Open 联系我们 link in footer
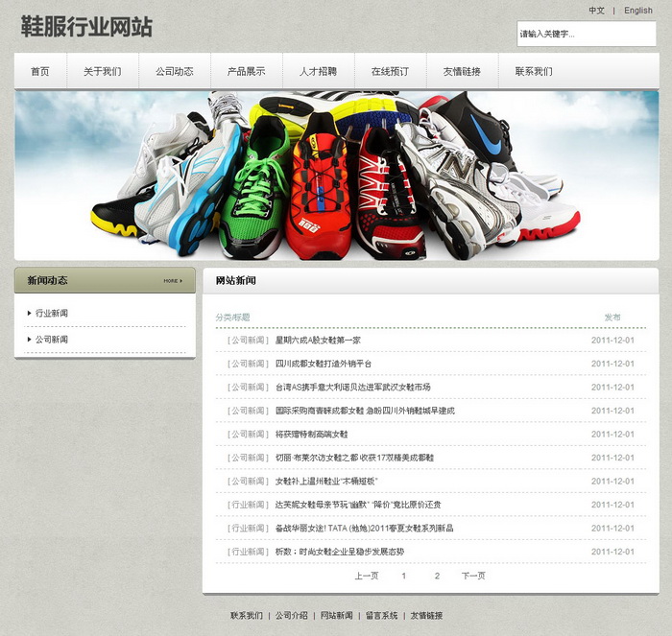The height and width of the screenshot is (636, 672). (x=247, y=616)
